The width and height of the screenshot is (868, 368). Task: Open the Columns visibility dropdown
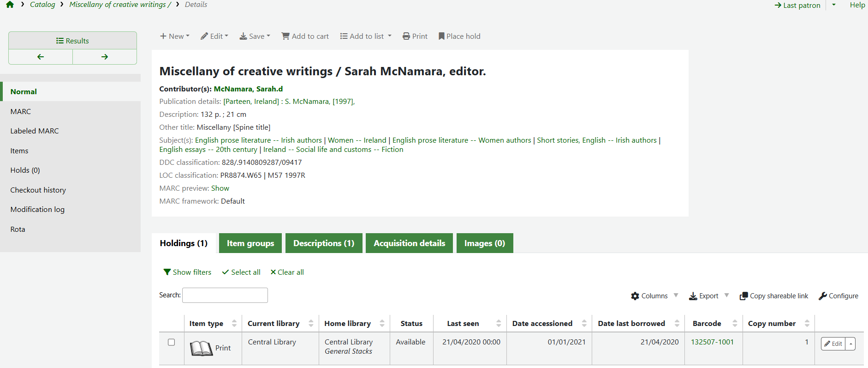point(654,296)
